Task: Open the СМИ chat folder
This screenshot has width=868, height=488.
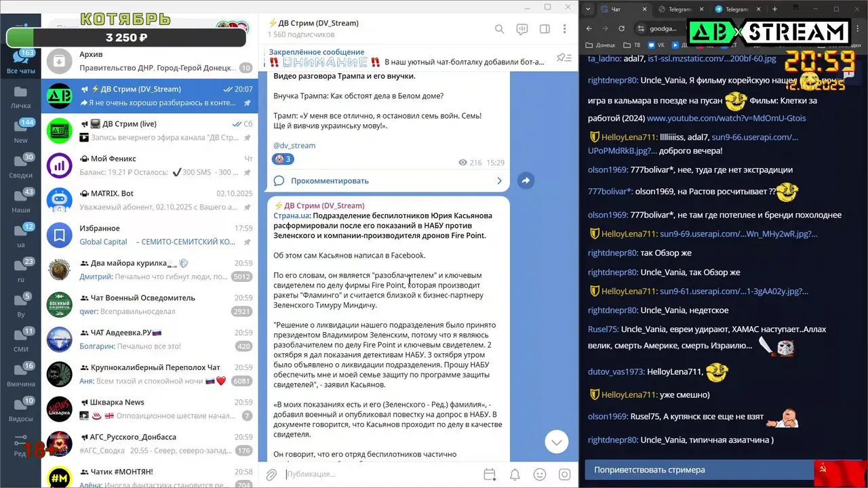Action: [x=20, y=340]
